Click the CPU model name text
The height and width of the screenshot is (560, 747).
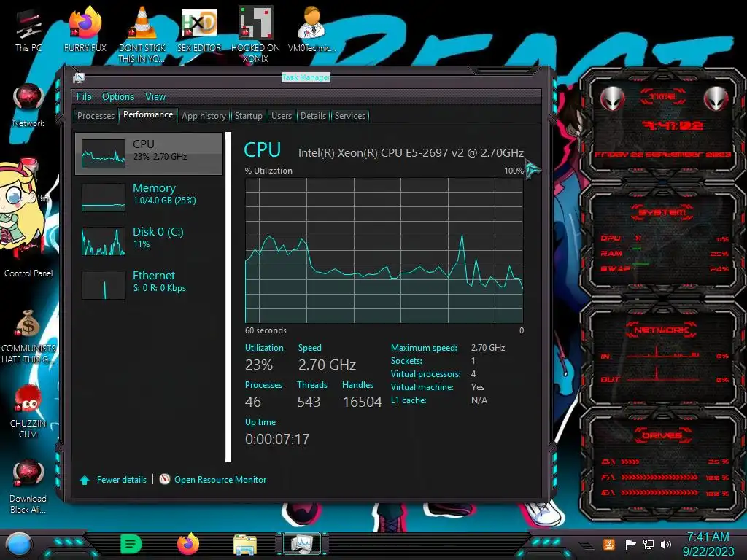click(411, 153)
